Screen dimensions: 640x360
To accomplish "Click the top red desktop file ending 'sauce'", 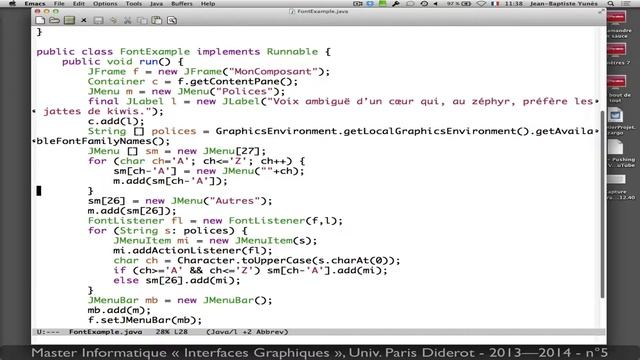I will pyautogui.click(x=616, y=18).
